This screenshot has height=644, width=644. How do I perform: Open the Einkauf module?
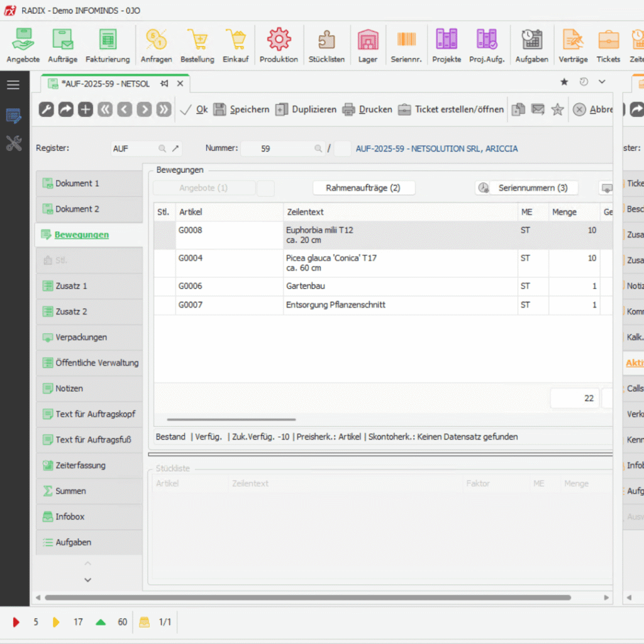236,45
